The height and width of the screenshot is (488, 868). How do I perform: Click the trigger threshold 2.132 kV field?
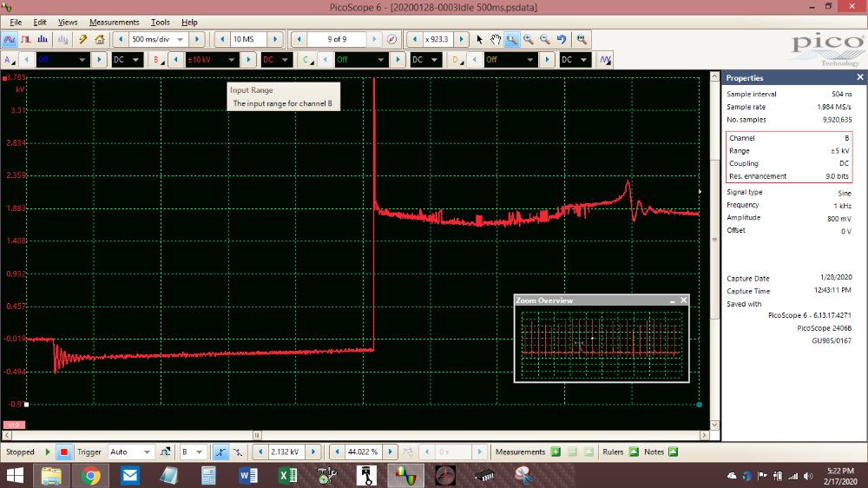pyautogui.click(x=285, y=452)
